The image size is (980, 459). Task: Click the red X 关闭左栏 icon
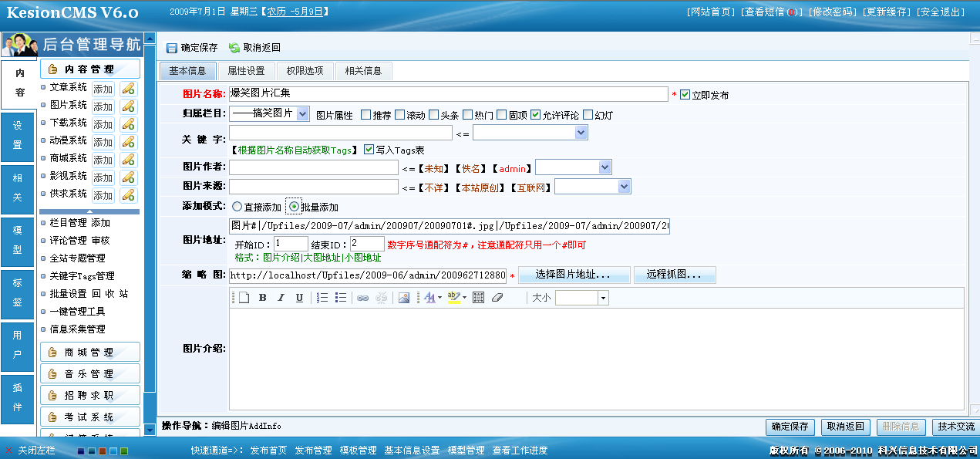pos(8,451)
